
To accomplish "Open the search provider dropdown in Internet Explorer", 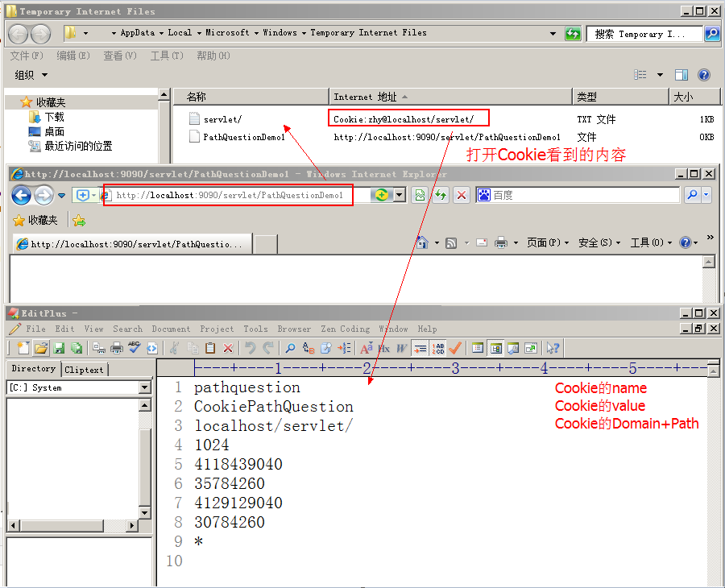I will (706, 195).
